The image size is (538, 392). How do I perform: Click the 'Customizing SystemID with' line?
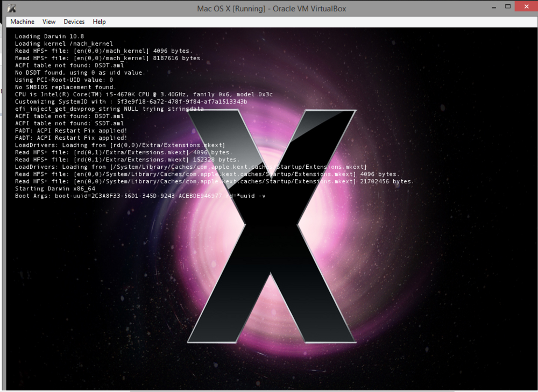(x=131, y=102)
